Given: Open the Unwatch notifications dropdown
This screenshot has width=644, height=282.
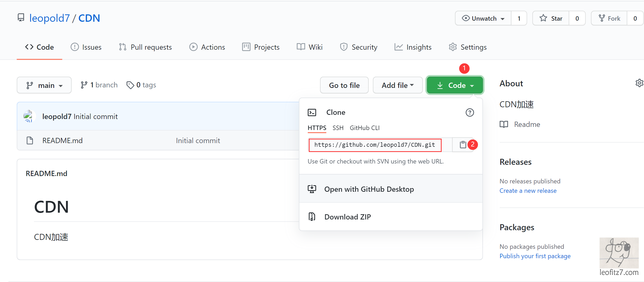Looking at the screenshot, I should 483,18.
